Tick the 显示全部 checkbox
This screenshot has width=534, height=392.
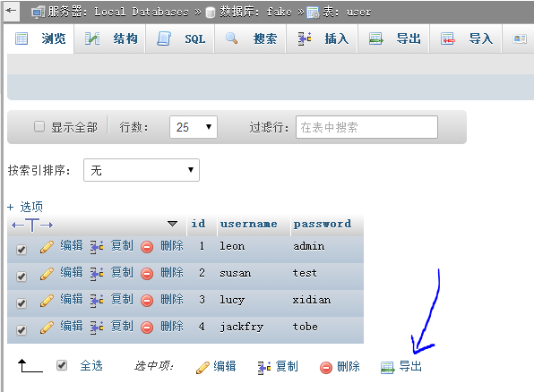click(x=39, y=126)
